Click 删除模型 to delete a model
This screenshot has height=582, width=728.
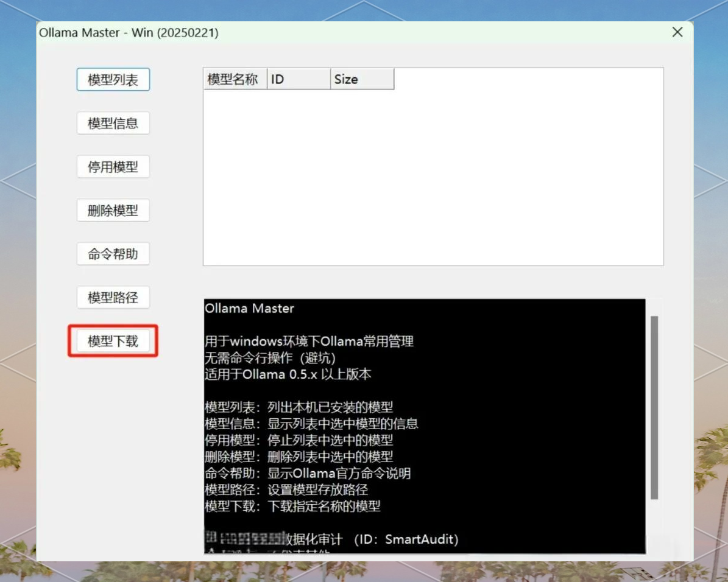click(x=113, y=210)
